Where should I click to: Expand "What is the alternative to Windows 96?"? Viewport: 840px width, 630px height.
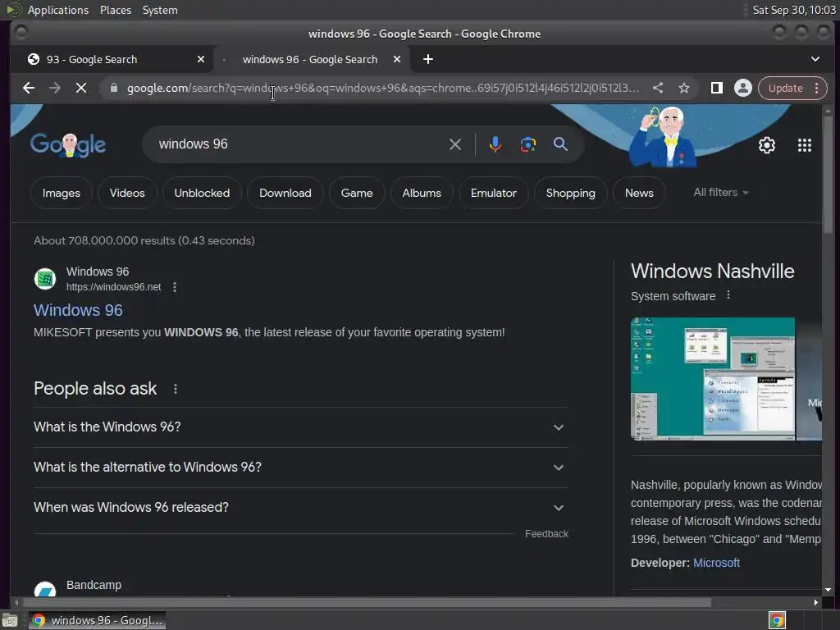point(300,467)
